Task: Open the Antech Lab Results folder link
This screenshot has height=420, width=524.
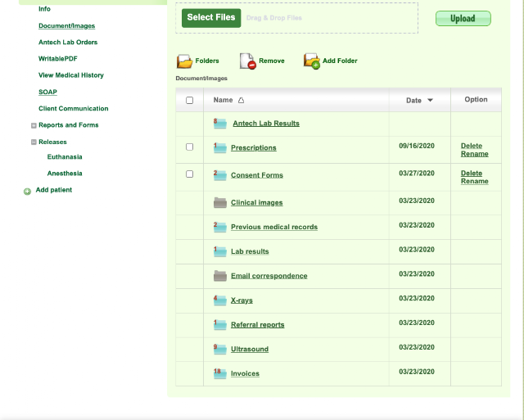Action: (x=266, y=124)
